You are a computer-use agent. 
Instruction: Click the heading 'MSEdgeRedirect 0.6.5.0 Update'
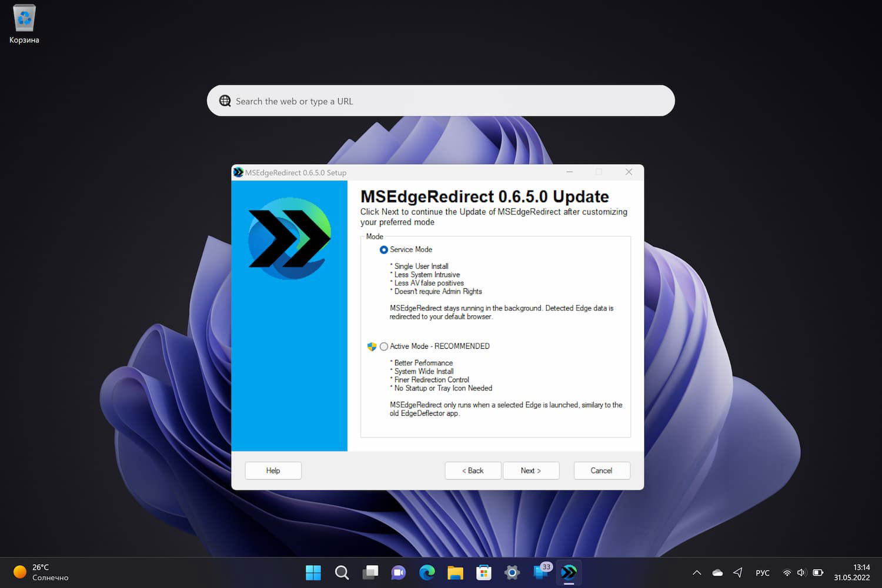(x=485, y=196)
